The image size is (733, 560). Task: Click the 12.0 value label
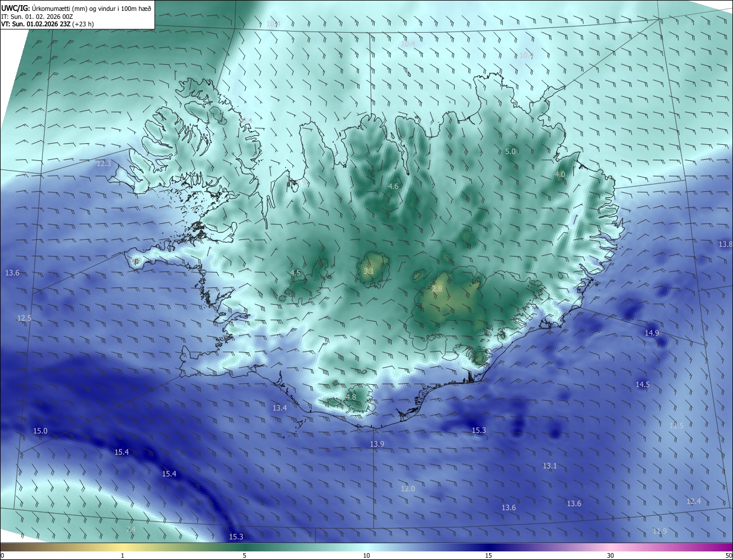[x=408, y=488]
